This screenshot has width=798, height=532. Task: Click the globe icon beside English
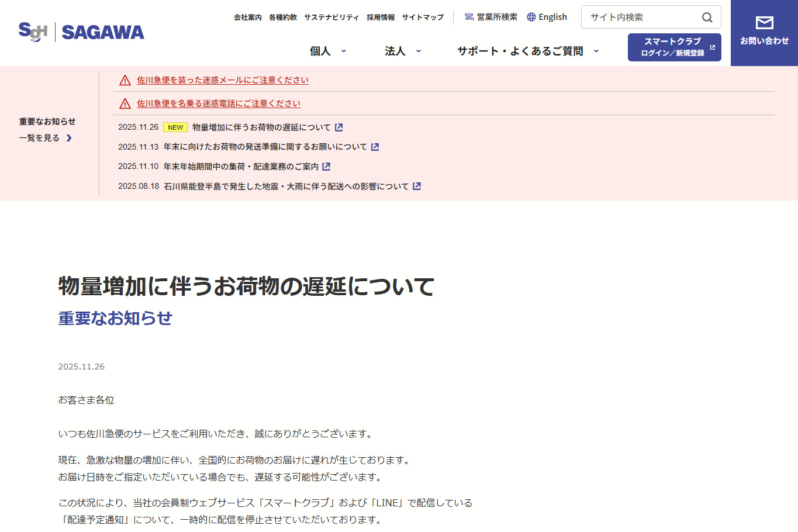[x=531, y=17]
